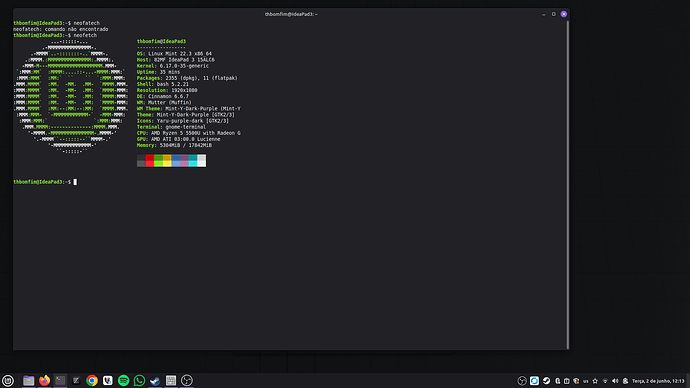Click the 'WM: Mutter (Muffin)' line
Viewport: 690px width, 388px height.
tap(164, 102)
